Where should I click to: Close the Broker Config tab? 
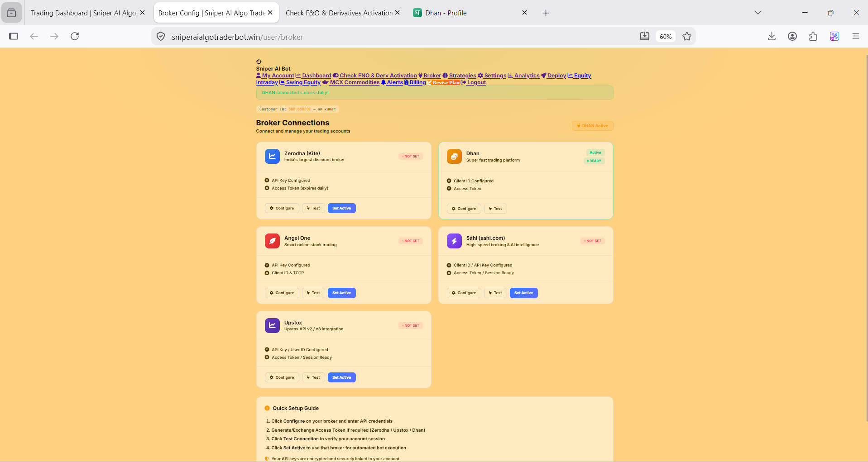pyautogui.click(x=270, y=13)
